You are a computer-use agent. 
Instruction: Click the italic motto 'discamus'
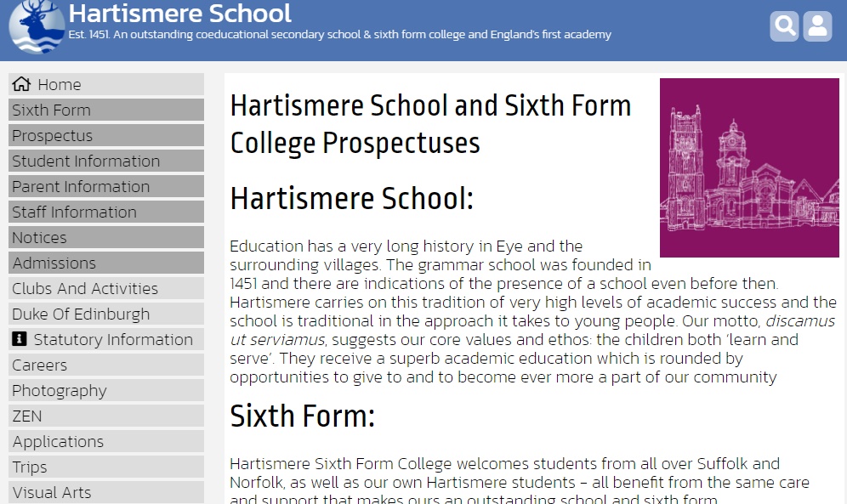point(800,320)
